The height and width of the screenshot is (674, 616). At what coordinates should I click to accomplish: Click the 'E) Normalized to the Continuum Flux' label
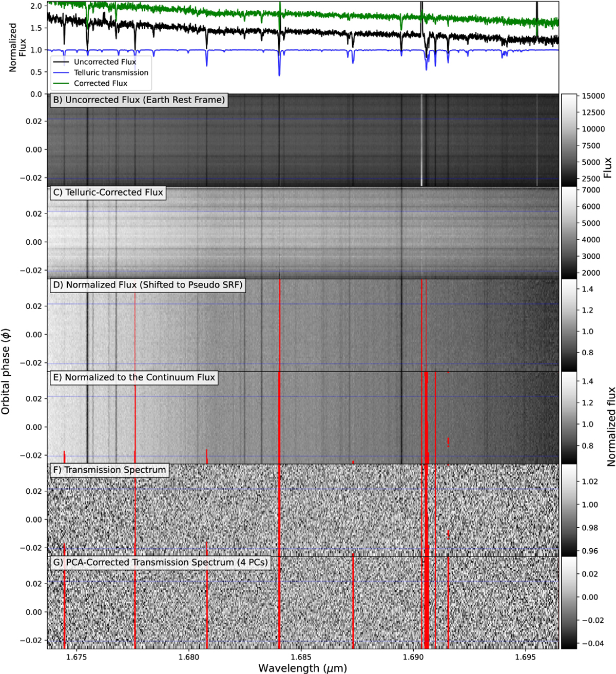pyautogui.click(x=133, y=377)
